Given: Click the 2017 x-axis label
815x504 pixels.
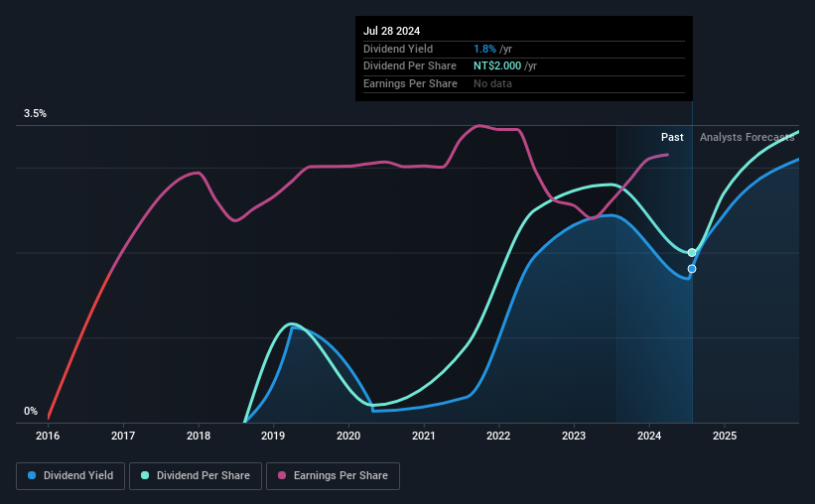Looking at the screenshot, I should 123,436.
